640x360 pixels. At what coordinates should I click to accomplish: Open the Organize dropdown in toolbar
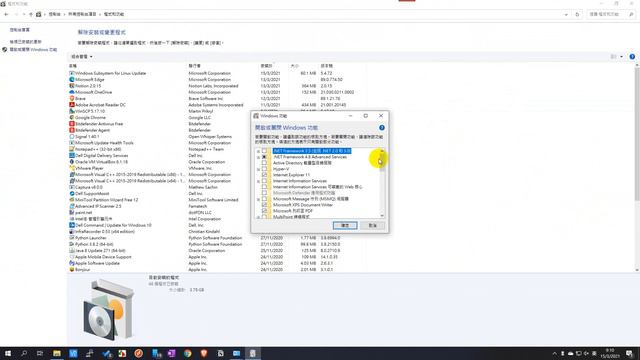pos(82,57)
